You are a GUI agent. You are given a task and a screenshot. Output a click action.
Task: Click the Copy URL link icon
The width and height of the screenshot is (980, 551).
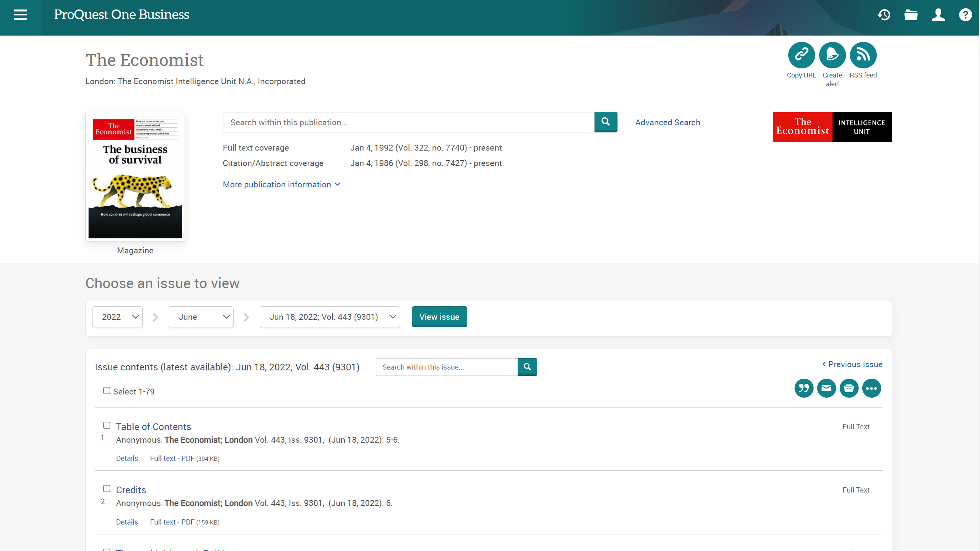tap(801, 55)
